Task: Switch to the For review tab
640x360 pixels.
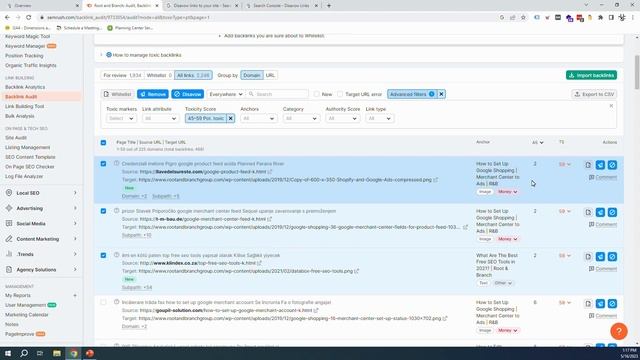Action: [x=122, y=75]
